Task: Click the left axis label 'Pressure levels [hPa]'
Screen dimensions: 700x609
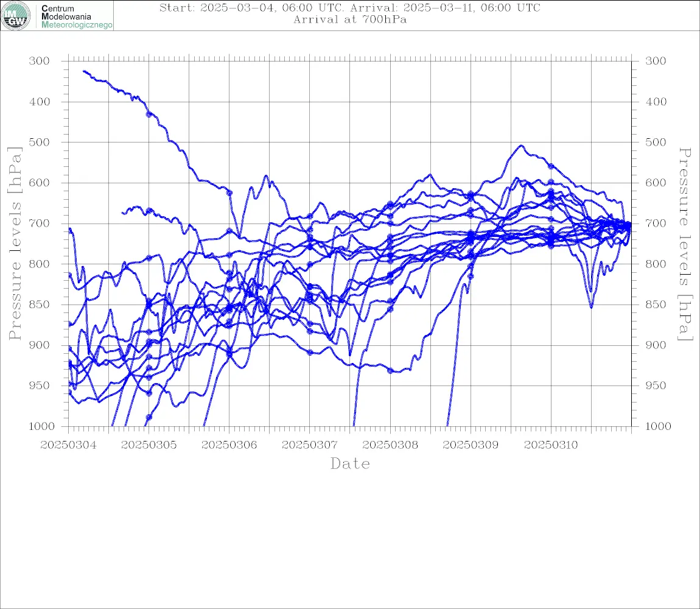Action: click(15, 244)
